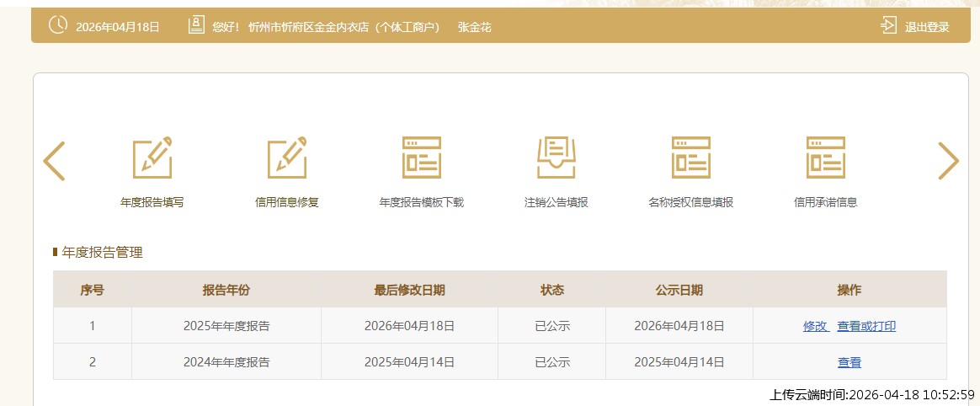Viewport: 980px width, 406px height.
Task: Click the 年度报告模板下载 icon
Action: [421, 158]
